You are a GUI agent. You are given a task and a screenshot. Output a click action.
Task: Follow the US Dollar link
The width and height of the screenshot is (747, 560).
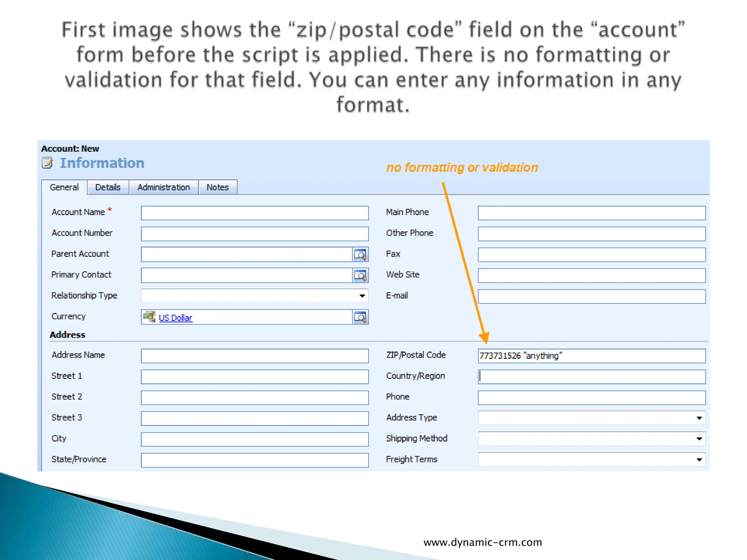click(x=175, y=318)
